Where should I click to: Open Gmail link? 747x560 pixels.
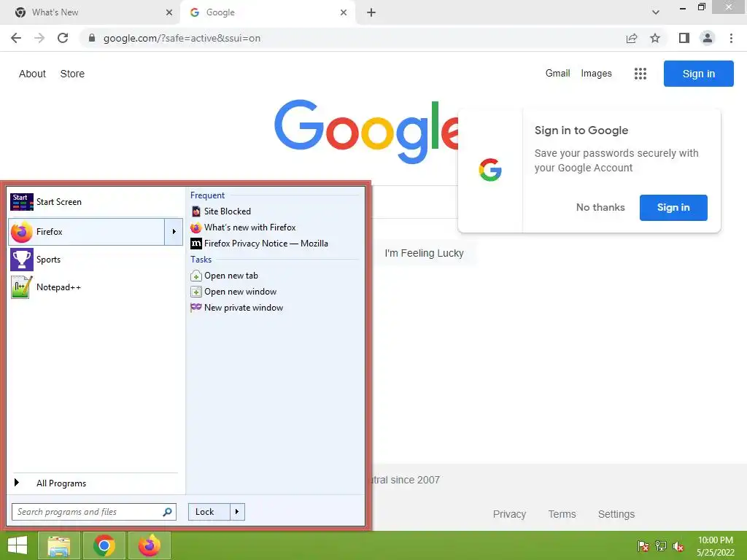557,74
